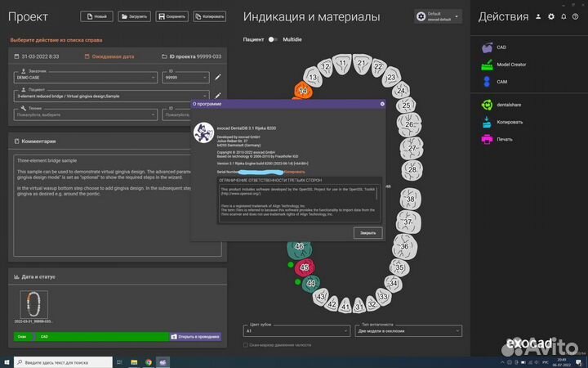Open File Explorer from taskbar

pos(134,362)
